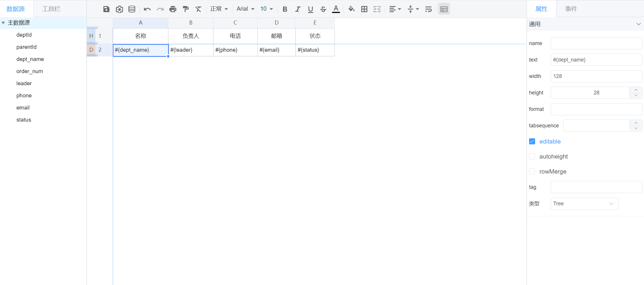Screen dimensions: 644x285
Task: Open vertical alignment dropdown
Action: point(413,9)
